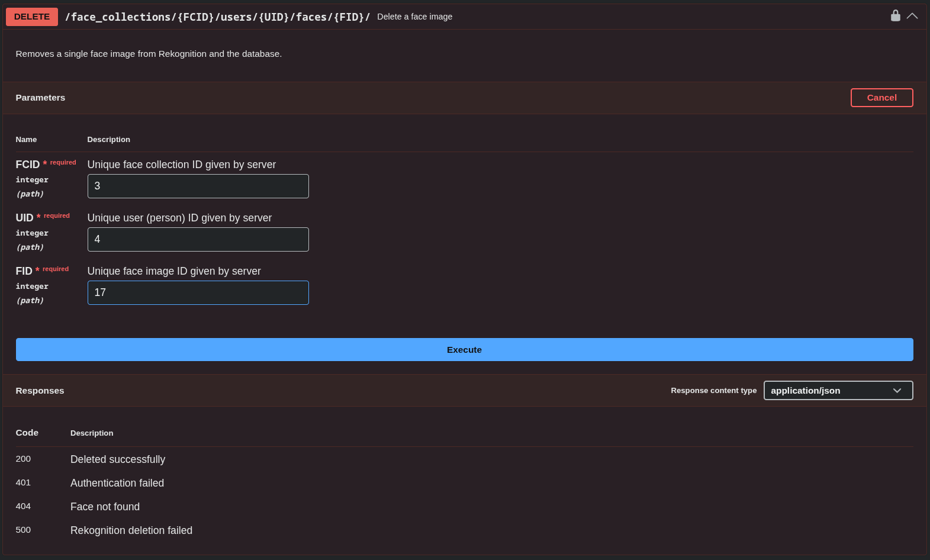Click the FCID parameter name
This screenshot has height=560, width=930.
[x=28, y=165]
